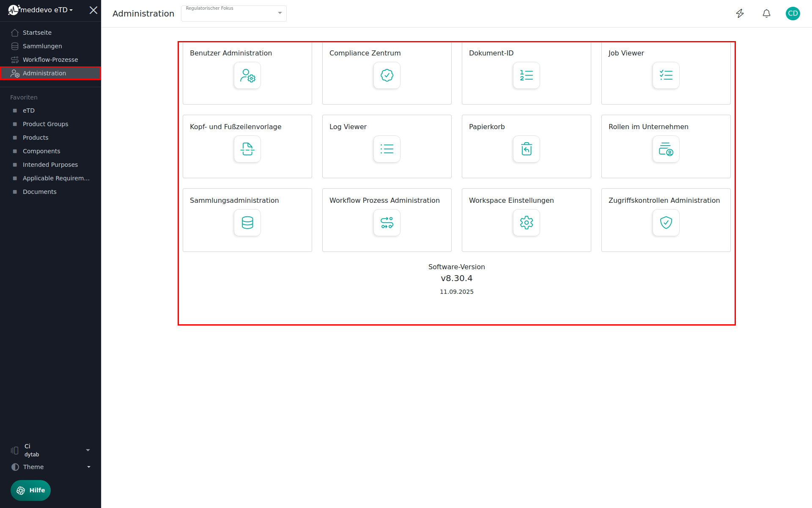Click the Administration page heading
812x508 pixels.
(143, 14)
